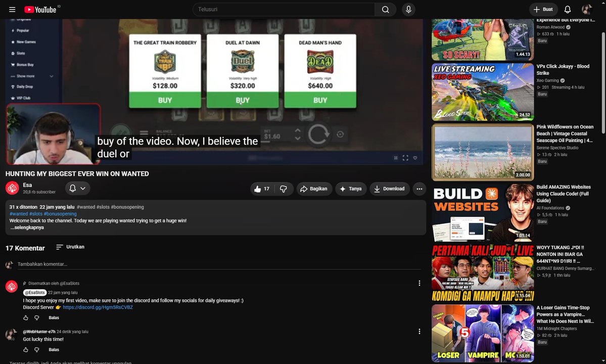Viewport: 606px width, 364px height.
Task: Reply to the 'Got lucky this time!' comment
Action: point(54,350)
